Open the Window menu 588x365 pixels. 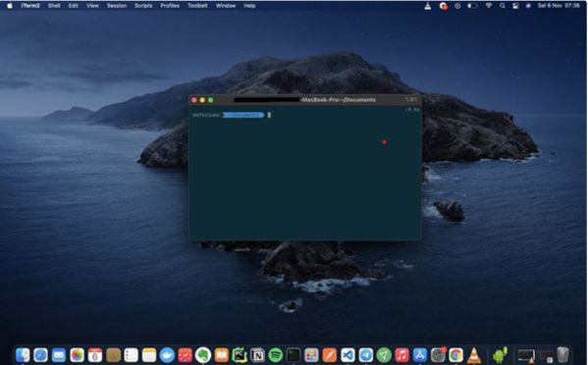pyautogui.click(x=226, y=6)
